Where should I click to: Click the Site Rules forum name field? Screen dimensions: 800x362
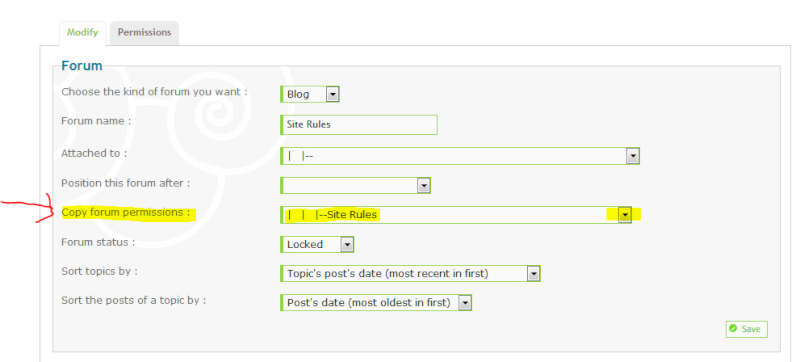pos(359,124)
